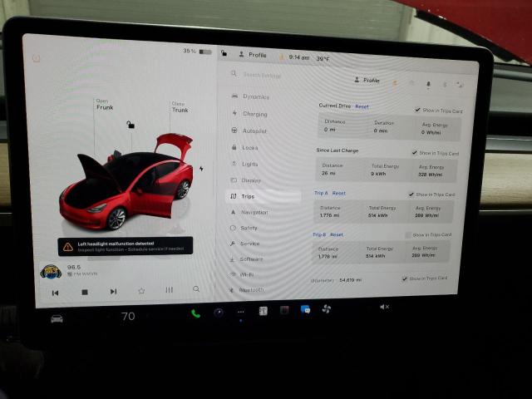Tap the Trip B label
The image size is (532, 399).
[319, 234]
